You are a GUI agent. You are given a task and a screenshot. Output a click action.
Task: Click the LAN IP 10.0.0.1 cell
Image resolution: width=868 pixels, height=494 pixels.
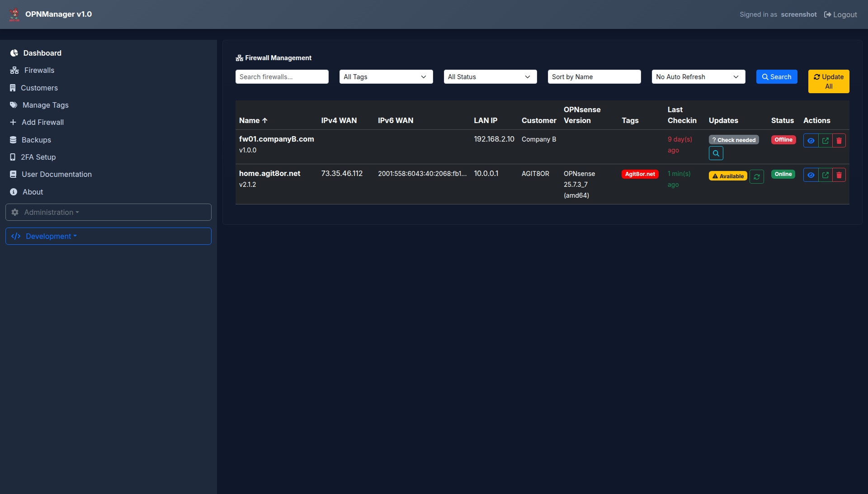[x=486, y=173]
